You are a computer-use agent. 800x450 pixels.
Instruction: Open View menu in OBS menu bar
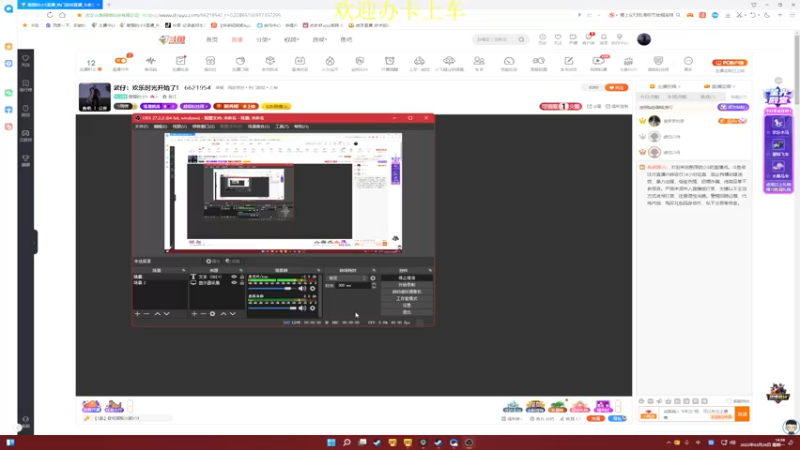(180, 127)
